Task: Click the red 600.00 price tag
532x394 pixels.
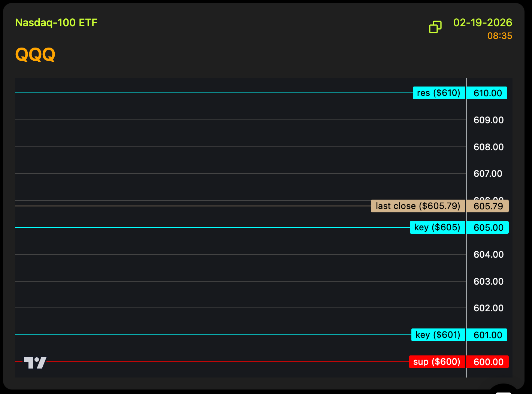Action: [x=488, y=362]
